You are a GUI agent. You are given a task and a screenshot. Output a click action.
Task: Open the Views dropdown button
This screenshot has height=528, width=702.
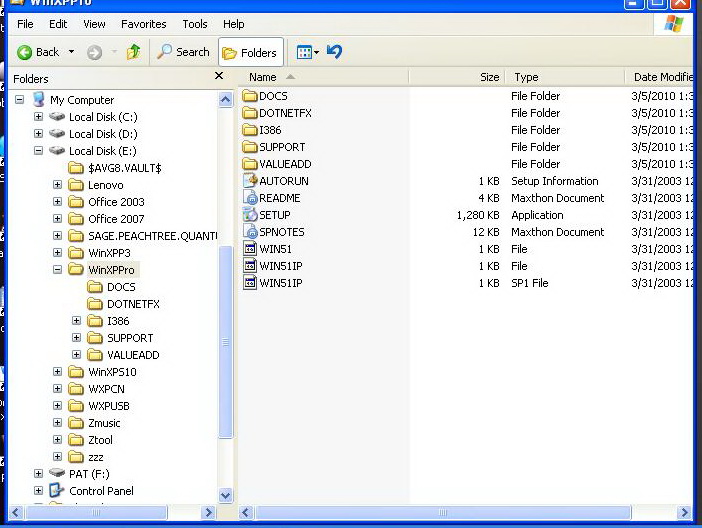pos(308,52)
